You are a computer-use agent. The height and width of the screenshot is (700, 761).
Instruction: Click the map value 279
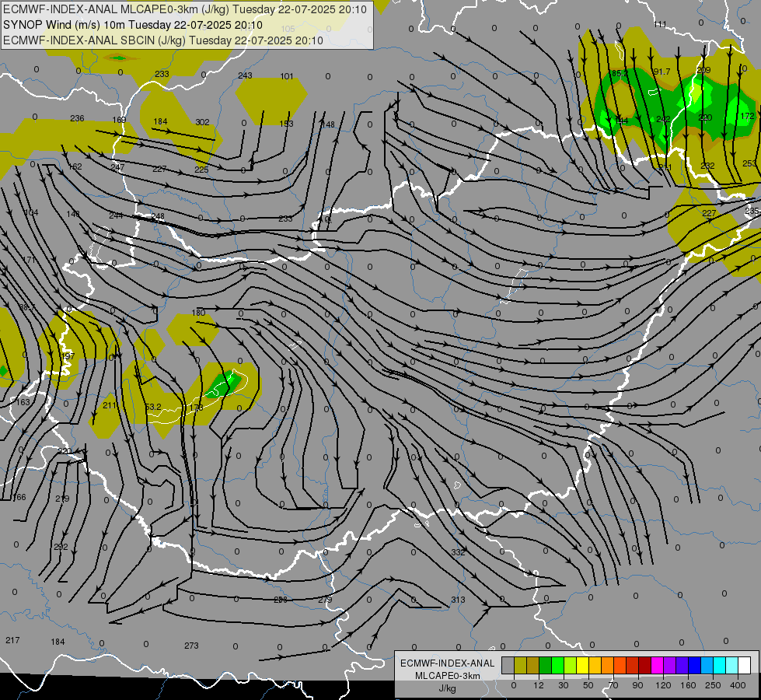click(x=325, y=600)
